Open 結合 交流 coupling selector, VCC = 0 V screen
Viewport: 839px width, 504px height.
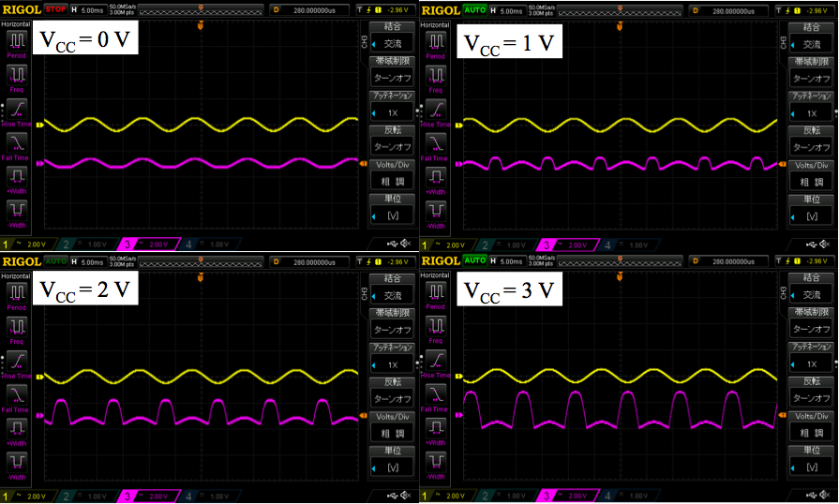click(x=392, y=37)
